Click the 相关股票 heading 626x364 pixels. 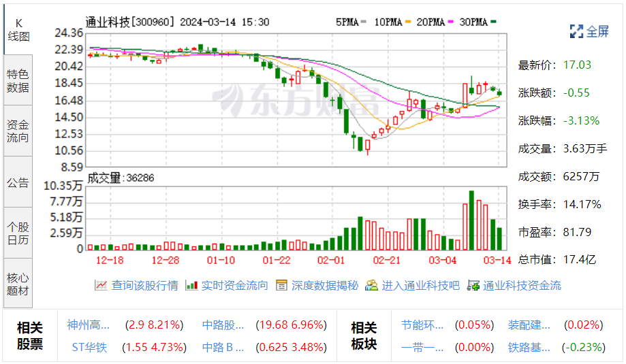[x=29, y=335]
